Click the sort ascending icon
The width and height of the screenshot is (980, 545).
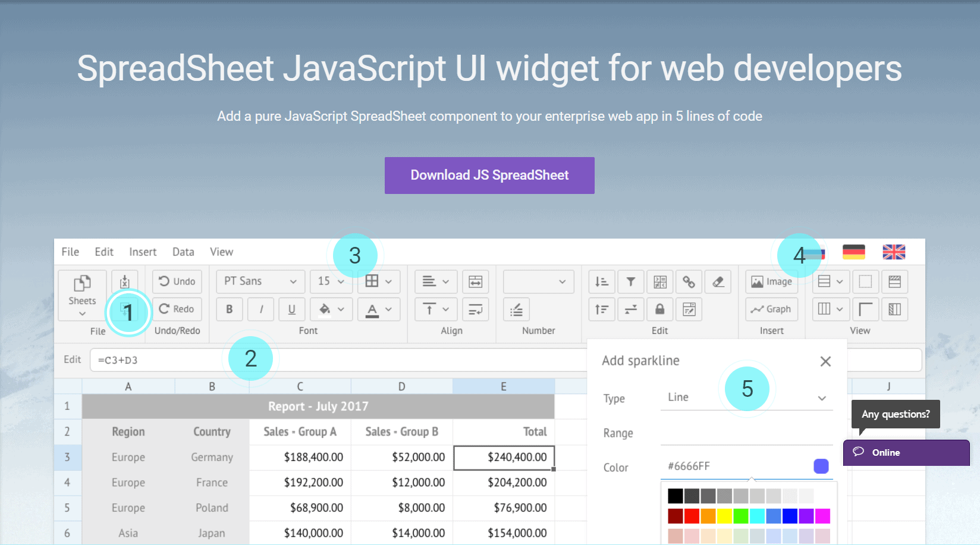[601, 281]
